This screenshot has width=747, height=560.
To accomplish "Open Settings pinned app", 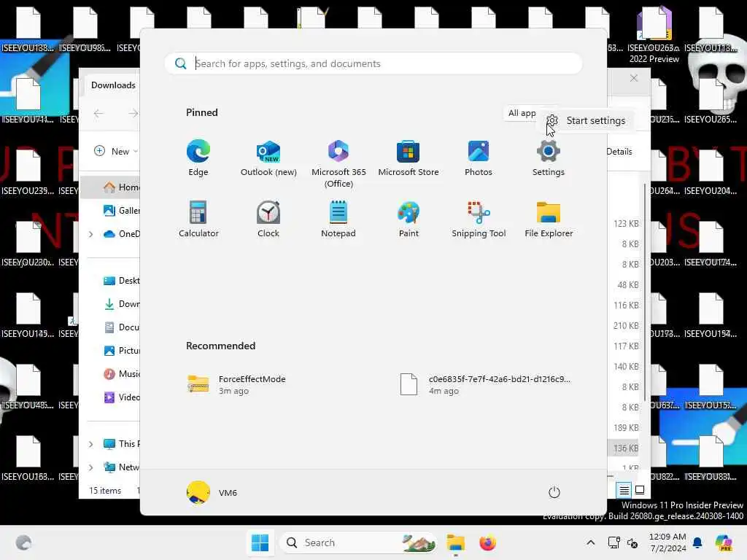I will (549, 158).
